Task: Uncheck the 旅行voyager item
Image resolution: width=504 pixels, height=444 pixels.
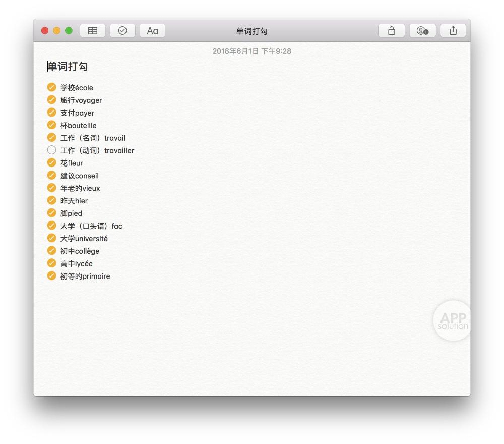Action: 52,100
